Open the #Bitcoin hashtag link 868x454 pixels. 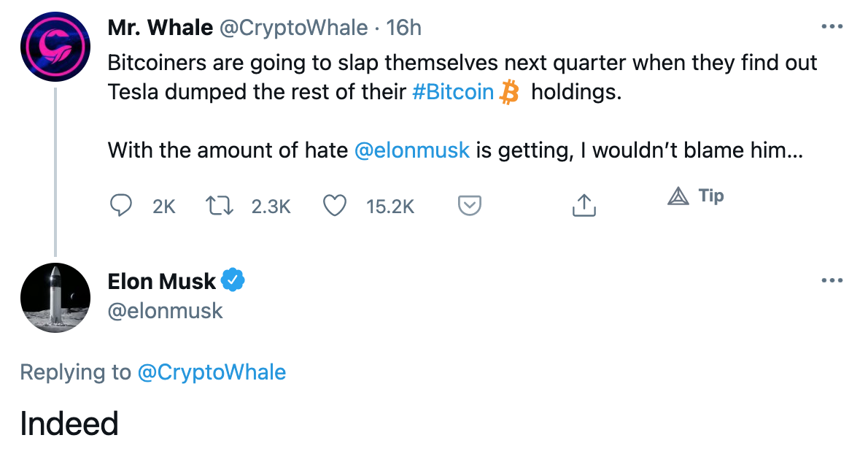452,93
